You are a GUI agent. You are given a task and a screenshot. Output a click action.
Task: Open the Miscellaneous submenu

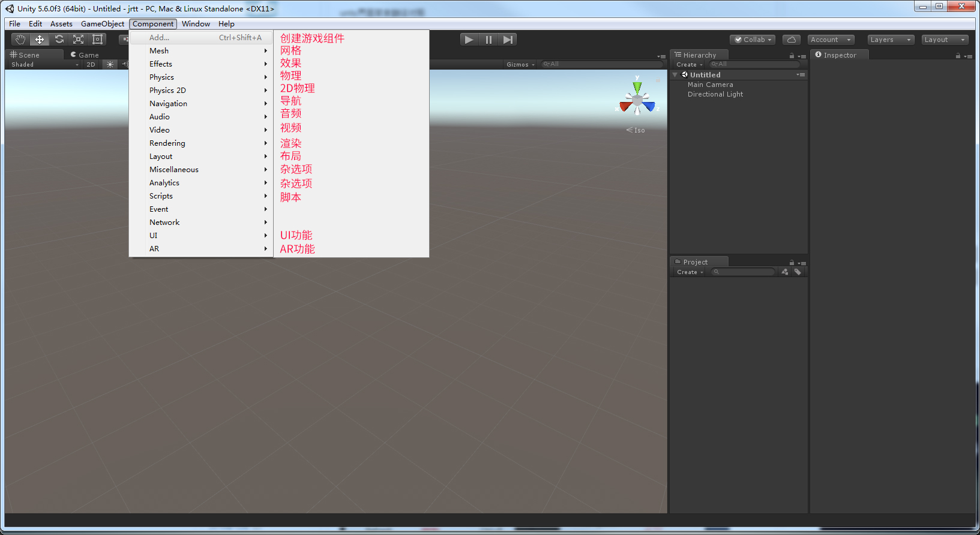201,170
